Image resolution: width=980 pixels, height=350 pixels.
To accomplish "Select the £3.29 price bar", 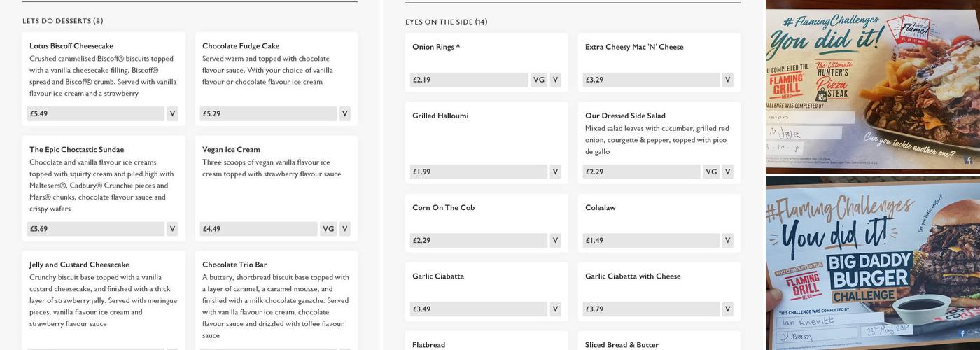I will 651,80.
